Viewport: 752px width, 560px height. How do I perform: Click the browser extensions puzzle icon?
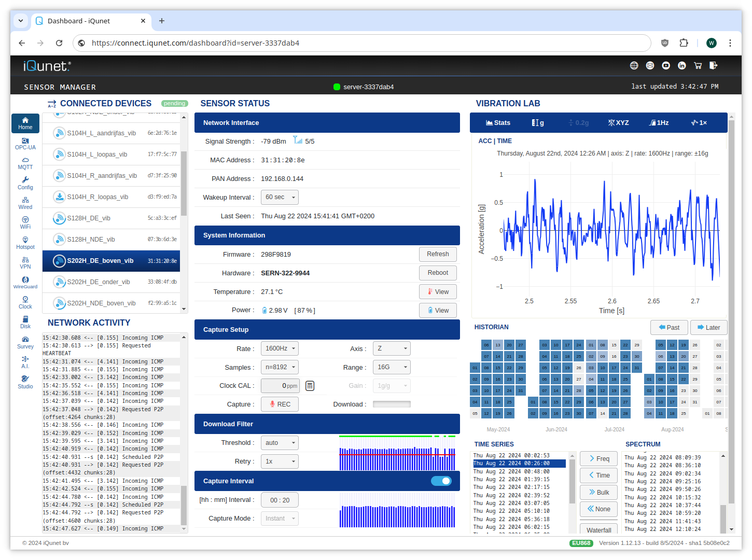point(684,43)
